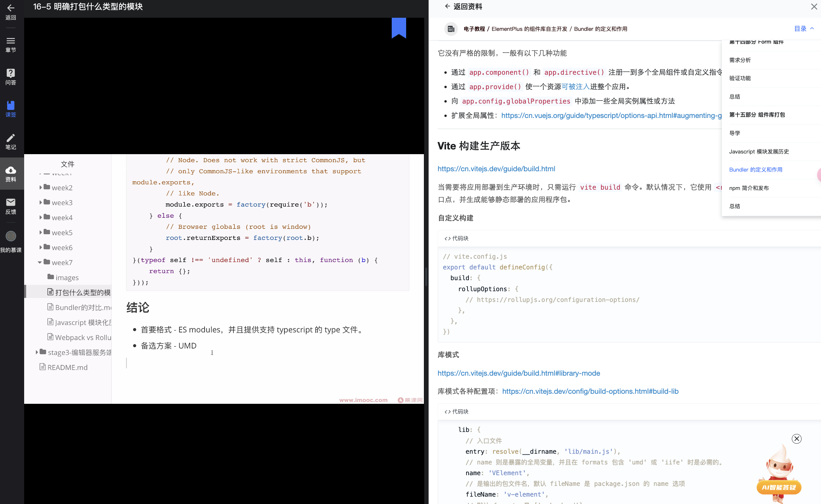Expand the week2 folder
The width and height of the screenshot is (821, 504).
tap(41, 188)
